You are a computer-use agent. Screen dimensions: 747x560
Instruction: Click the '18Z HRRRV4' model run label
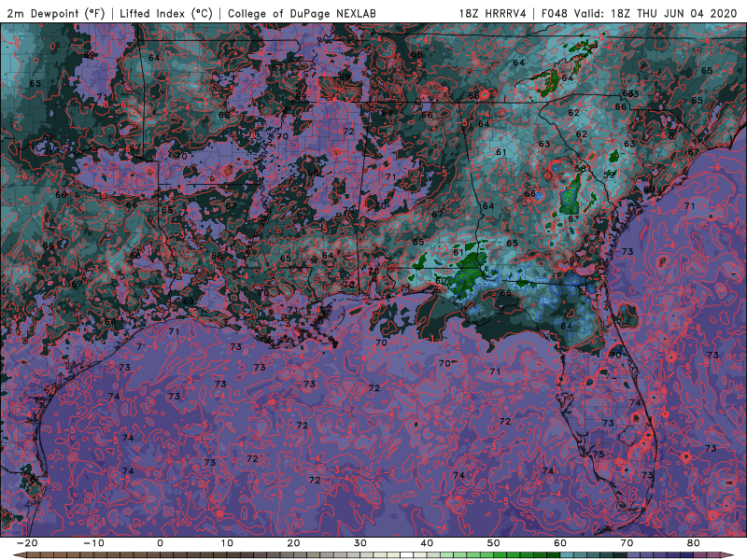(493, 13)
